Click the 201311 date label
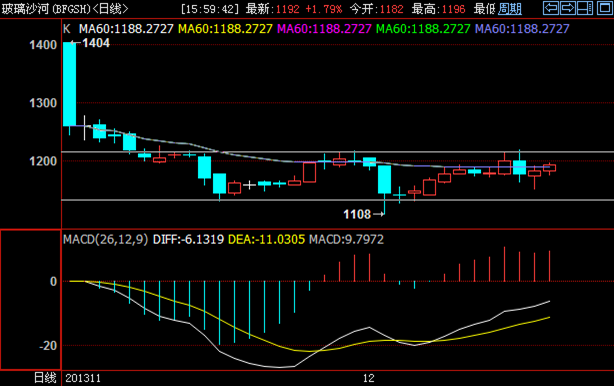This screenshot has width=614, height=386. (x=83, y=378)
